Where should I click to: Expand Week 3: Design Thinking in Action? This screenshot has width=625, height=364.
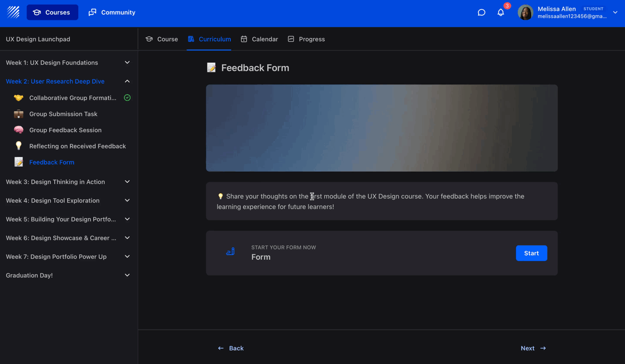[x=127, y=182]
